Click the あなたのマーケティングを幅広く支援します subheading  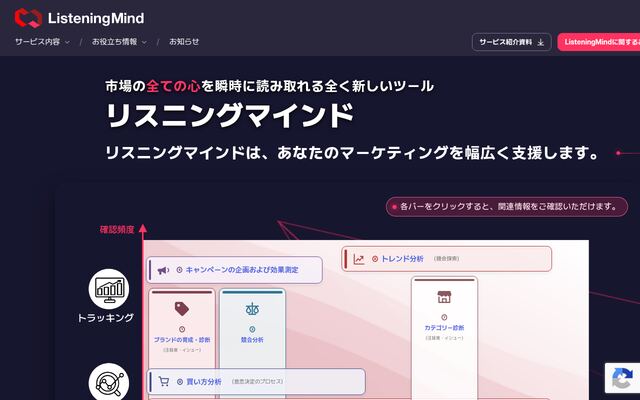pyautogui.click(x=438, y=153)
